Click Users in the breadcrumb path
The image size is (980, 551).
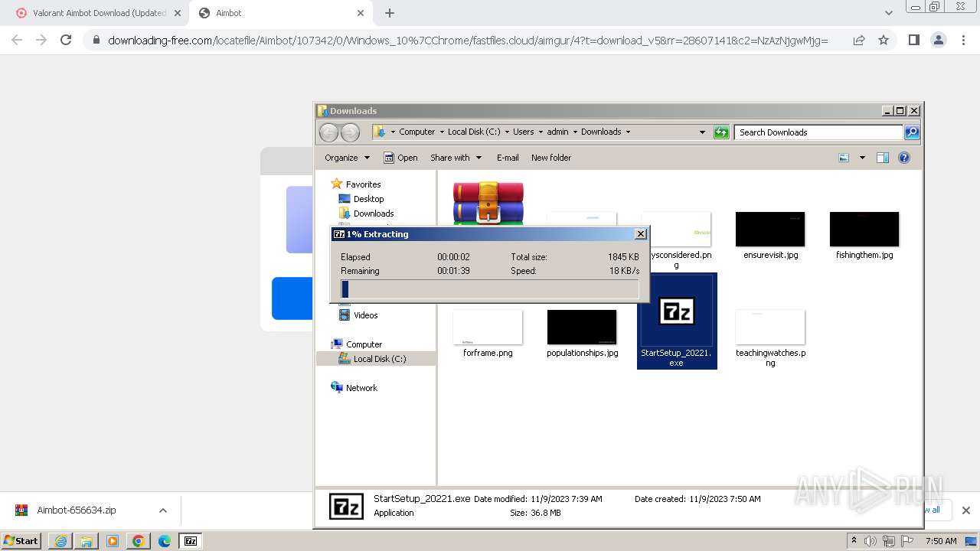coord(524,132)
